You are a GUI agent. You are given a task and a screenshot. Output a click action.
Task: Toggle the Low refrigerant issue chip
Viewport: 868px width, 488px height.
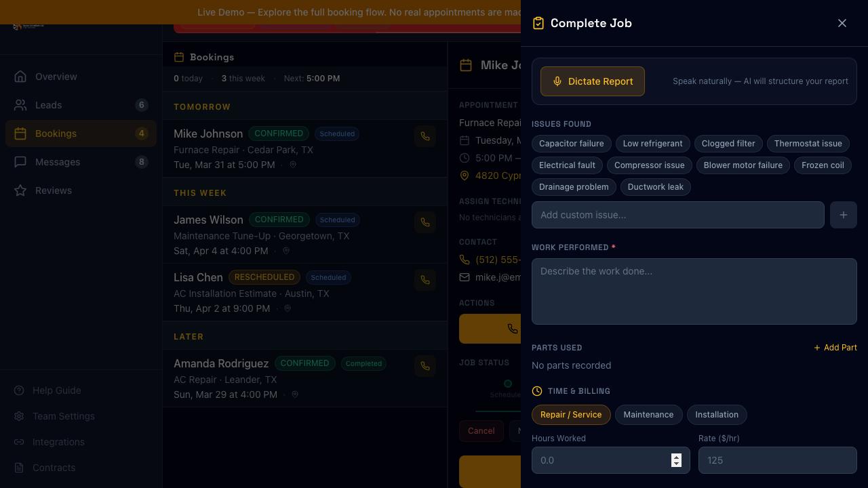coord(652,144)
